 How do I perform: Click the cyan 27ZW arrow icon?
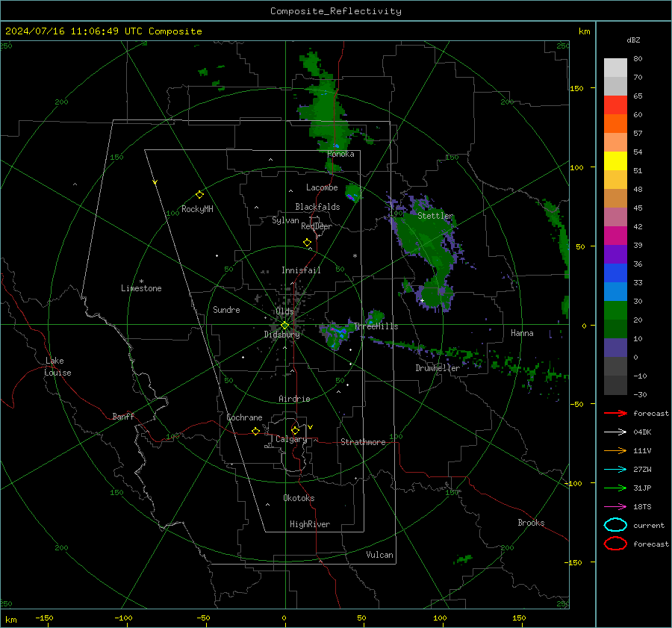(x=615, y=470)
